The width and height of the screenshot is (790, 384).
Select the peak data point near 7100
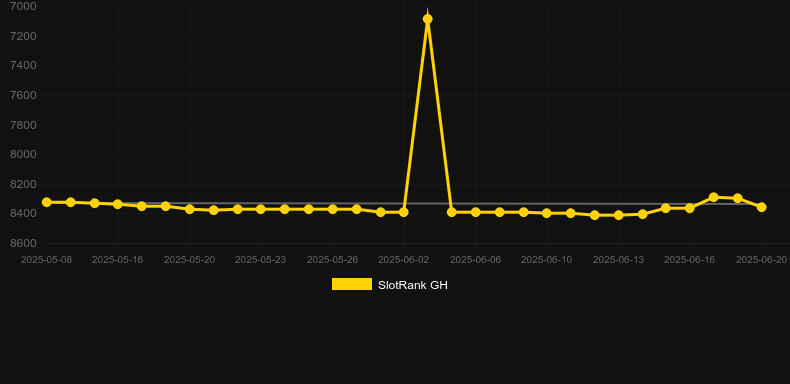(x=428, y=19)
